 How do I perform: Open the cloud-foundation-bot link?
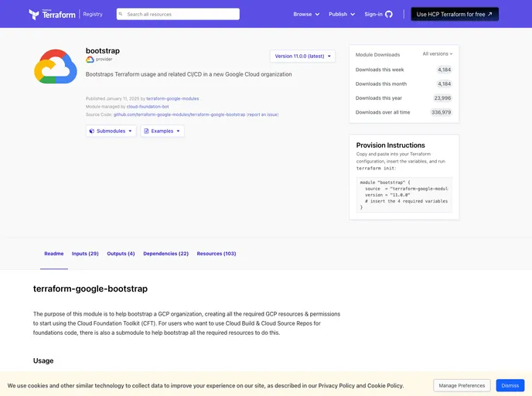(148, 107)
